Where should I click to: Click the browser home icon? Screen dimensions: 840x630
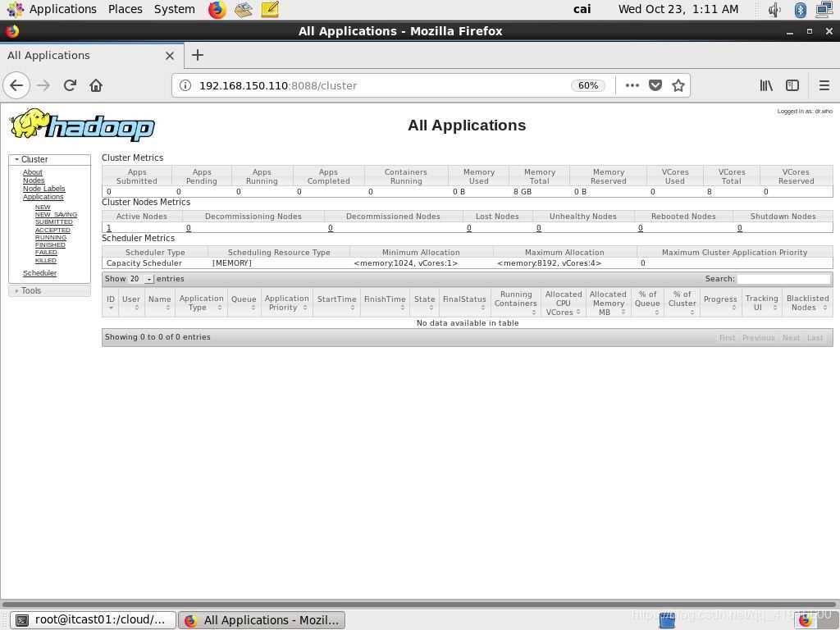pos(96,85)
